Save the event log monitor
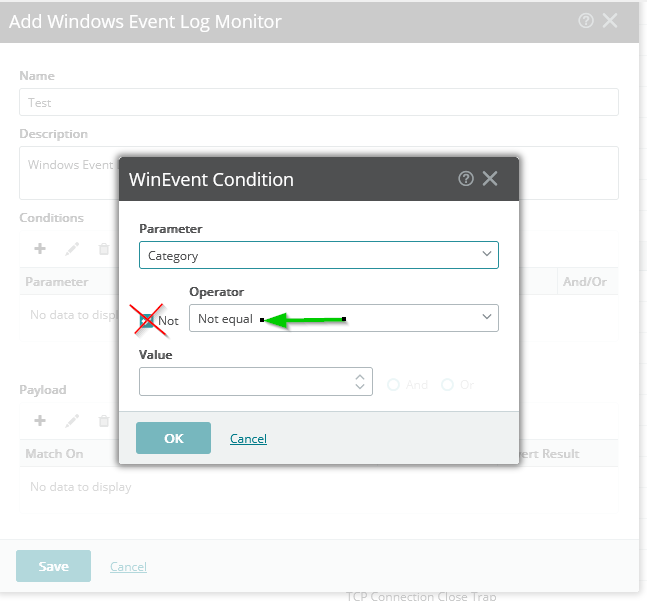Viewport: 647px width, 601px height. 53,566
